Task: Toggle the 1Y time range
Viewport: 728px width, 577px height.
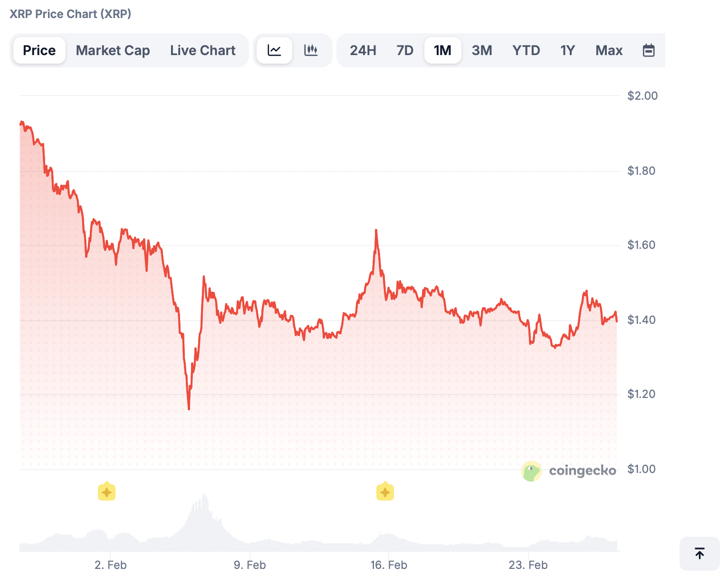Action: pos(567,50)
